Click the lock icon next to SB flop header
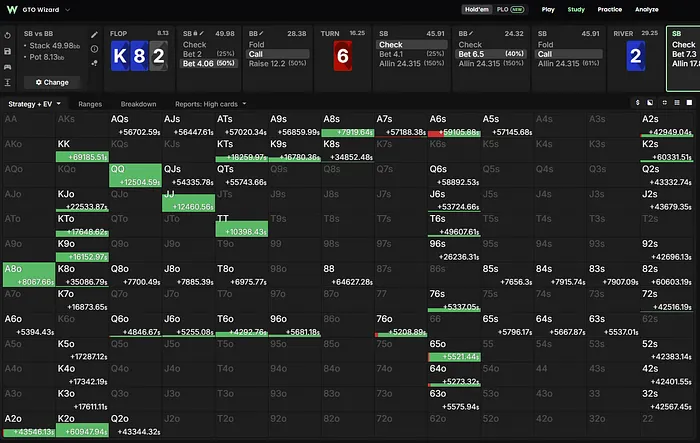 tap(196, 33)
